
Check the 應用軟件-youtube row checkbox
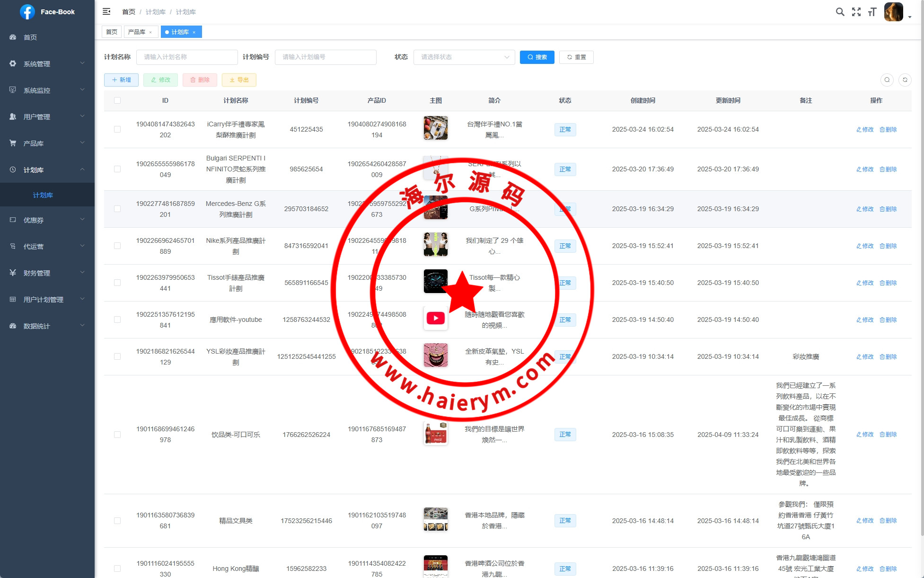point(117,320)
